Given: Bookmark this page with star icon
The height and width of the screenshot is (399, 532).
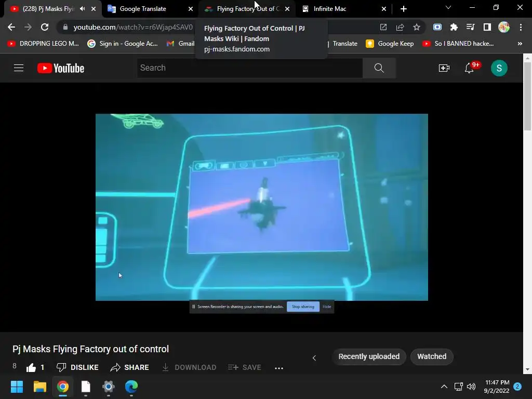Looking at the screenshot, I should [417, 27].
